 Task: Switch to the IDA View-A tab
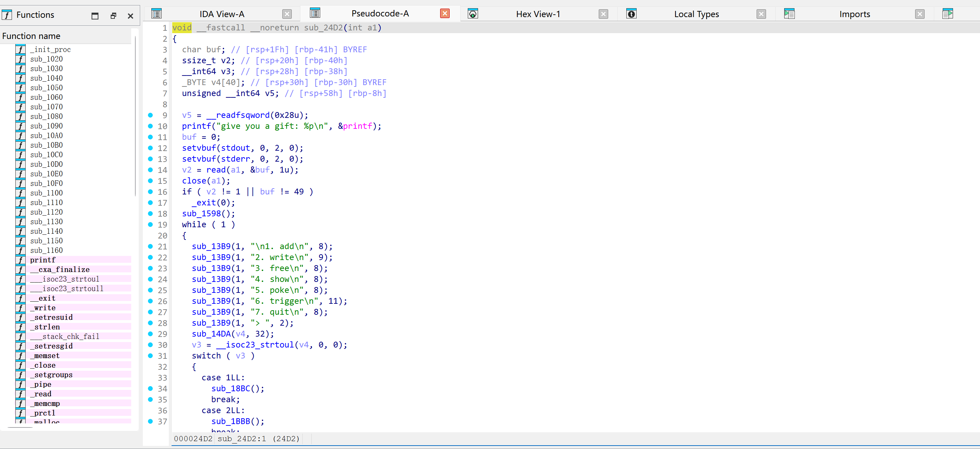[222, 14]
